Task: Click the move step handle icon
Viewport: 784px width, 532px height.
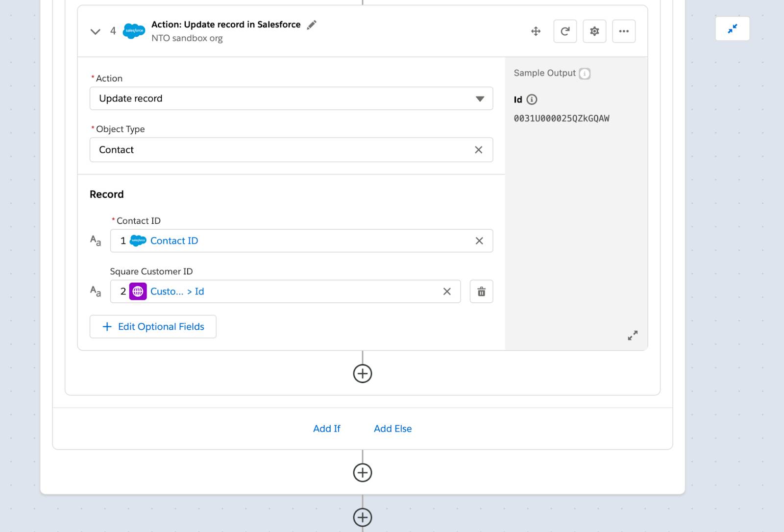Action: pos(536,31)
